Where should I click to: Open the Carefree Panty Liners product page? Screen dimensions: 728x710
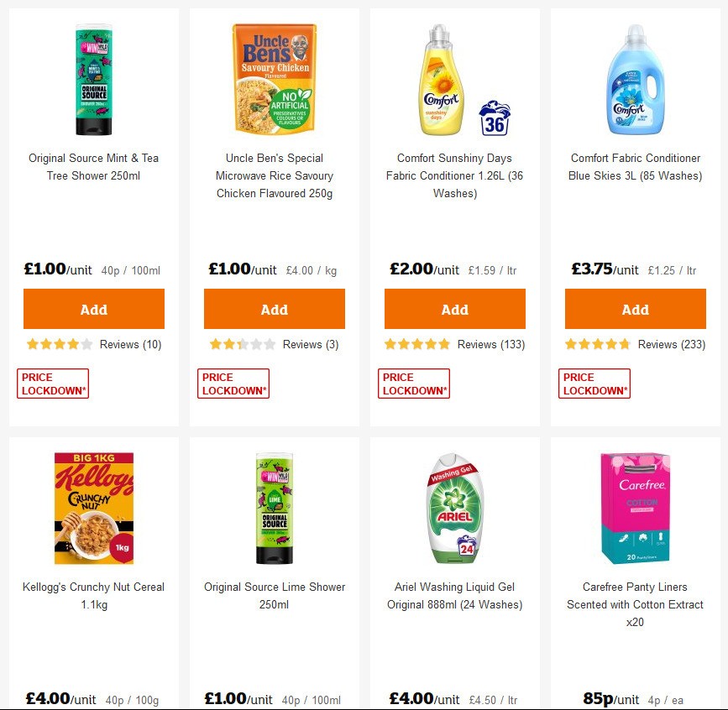[635, 604]
